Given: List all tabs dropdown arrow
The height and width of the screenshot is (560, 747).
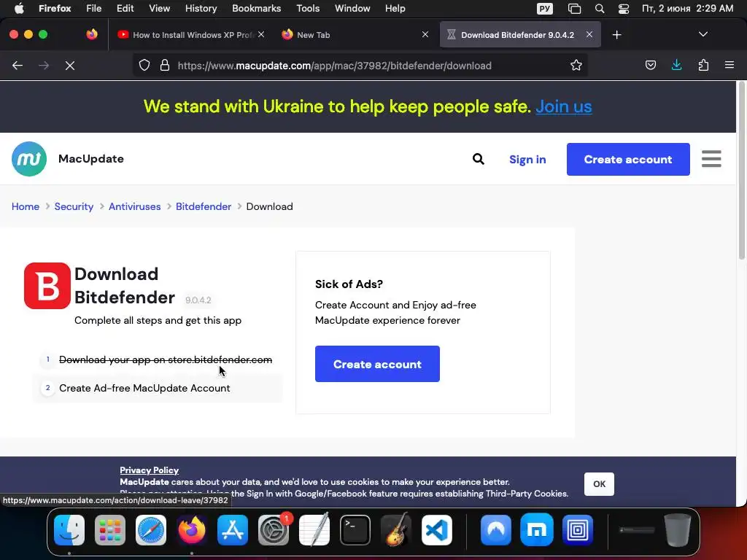Looking at the screenshot, I should point(703,34).
